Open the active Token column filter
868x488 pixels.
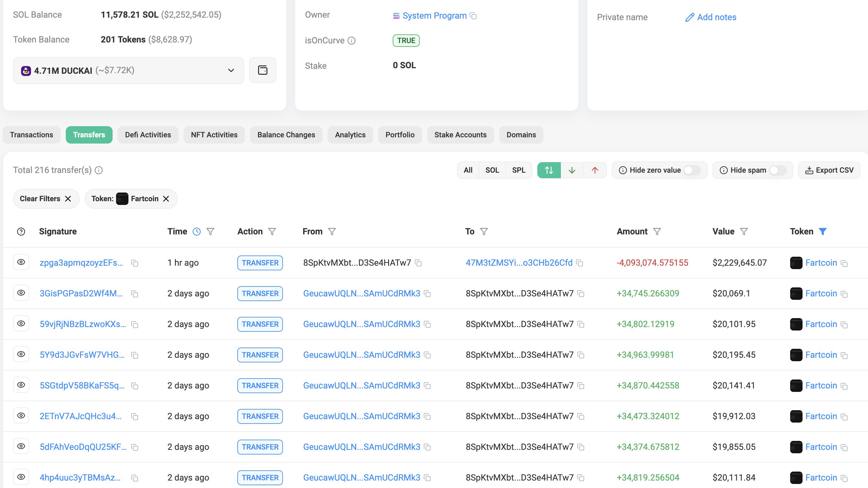click(x=822, y=231)
